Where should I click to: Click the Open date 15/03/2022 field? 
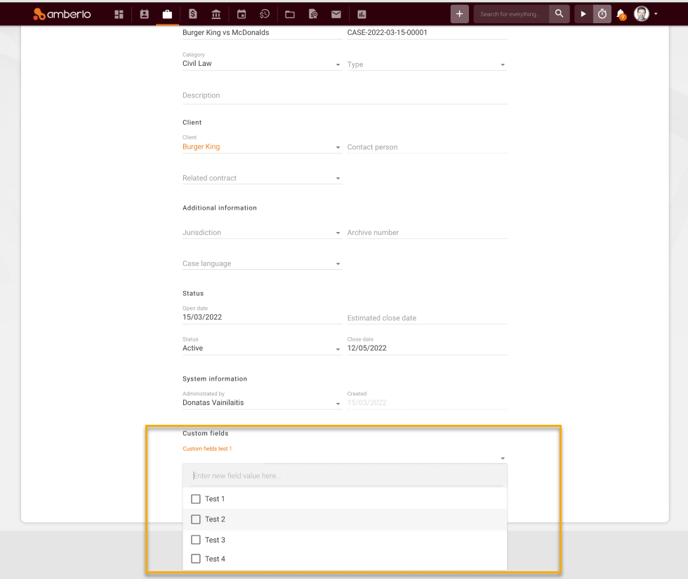pos(262,317)
